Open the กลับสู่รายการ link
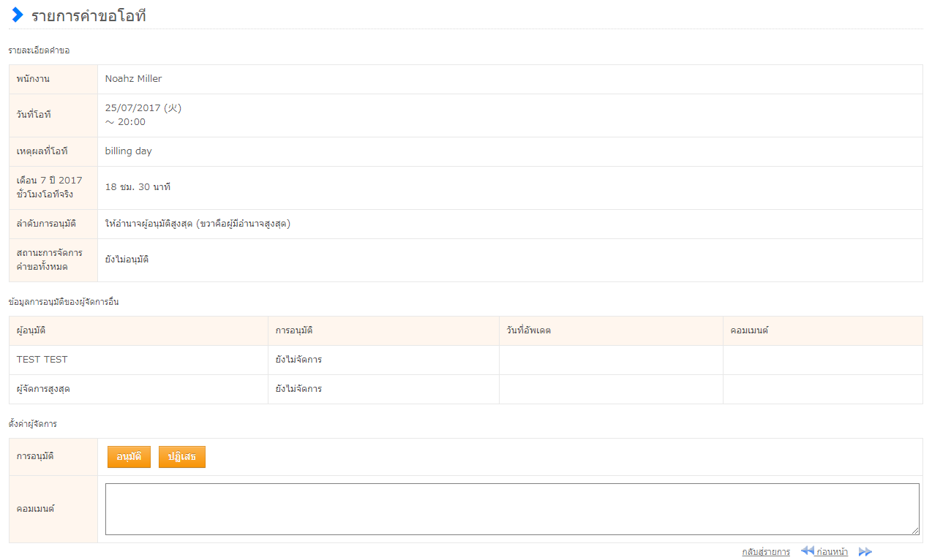 (765, 552)
